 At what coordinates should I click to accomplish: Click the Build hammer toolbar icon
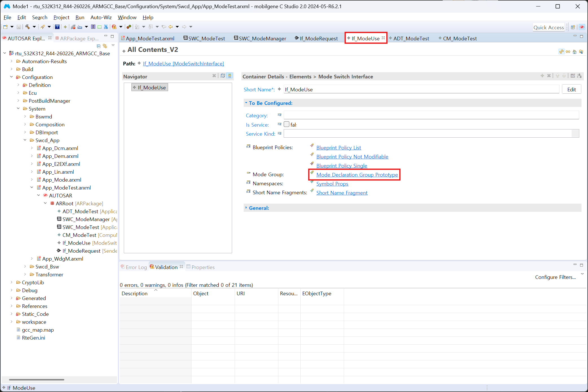point(27,27)
